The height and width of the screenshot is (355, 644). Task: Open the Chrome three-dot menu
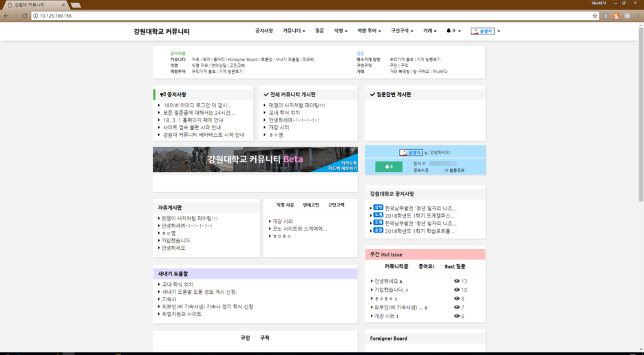coord(638,16)
